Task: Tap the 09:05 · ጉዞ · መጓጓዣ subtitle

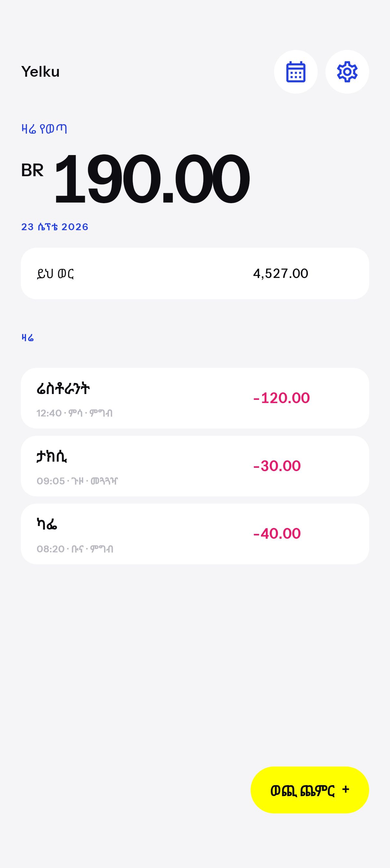Action: (x=77, y=481)
